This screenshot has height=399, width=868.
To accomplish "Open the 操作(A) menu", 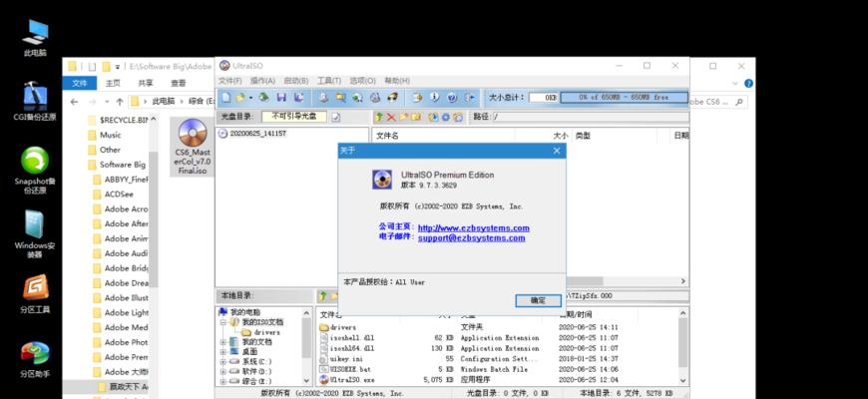I will [x=262, y=81].
